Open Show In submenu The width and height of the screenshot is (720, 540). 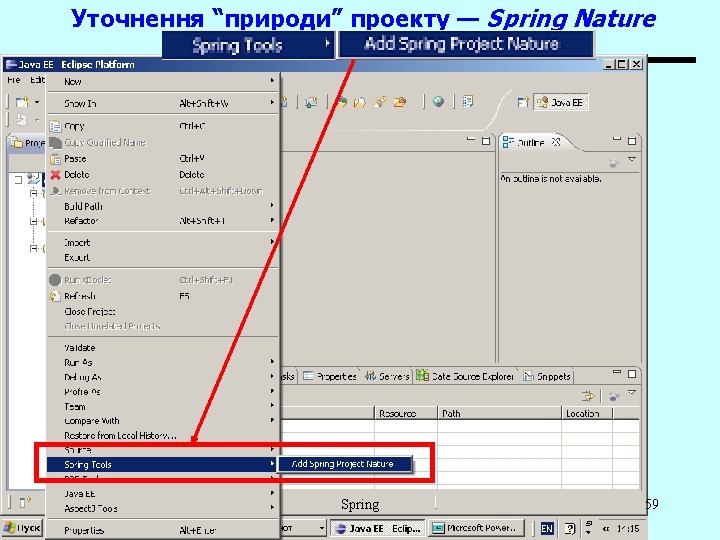pyautogui.click(x=163, y=103)
